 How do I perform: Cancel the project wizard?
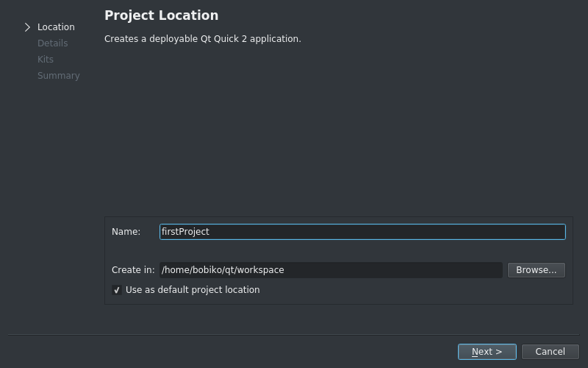[x=550, y=352]
